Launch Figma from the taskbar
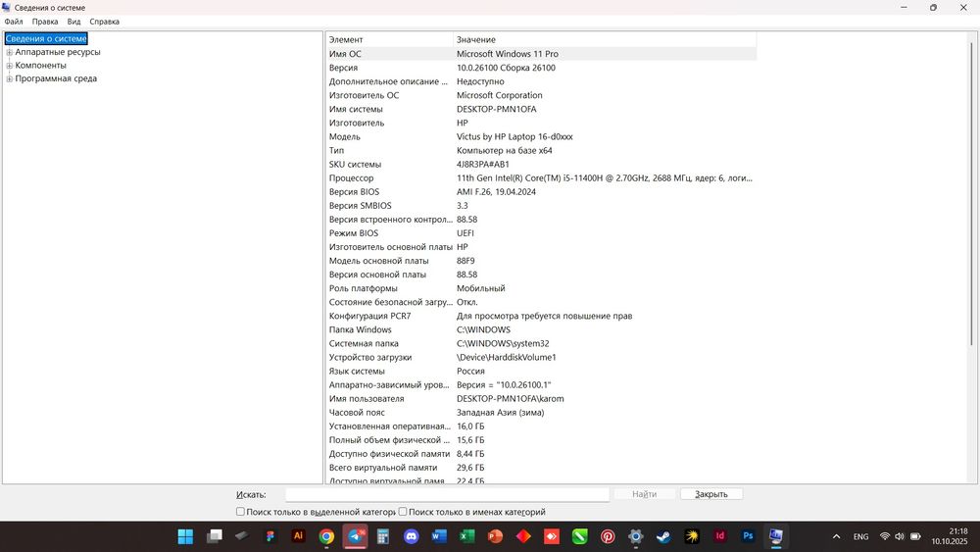 coord(270,536)
